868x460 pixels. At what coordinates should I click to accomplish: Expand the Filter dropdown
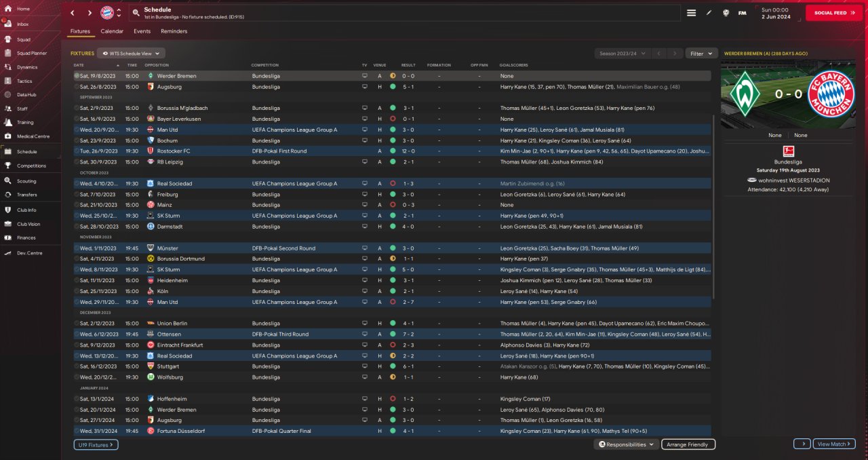(x=701, y=53)
